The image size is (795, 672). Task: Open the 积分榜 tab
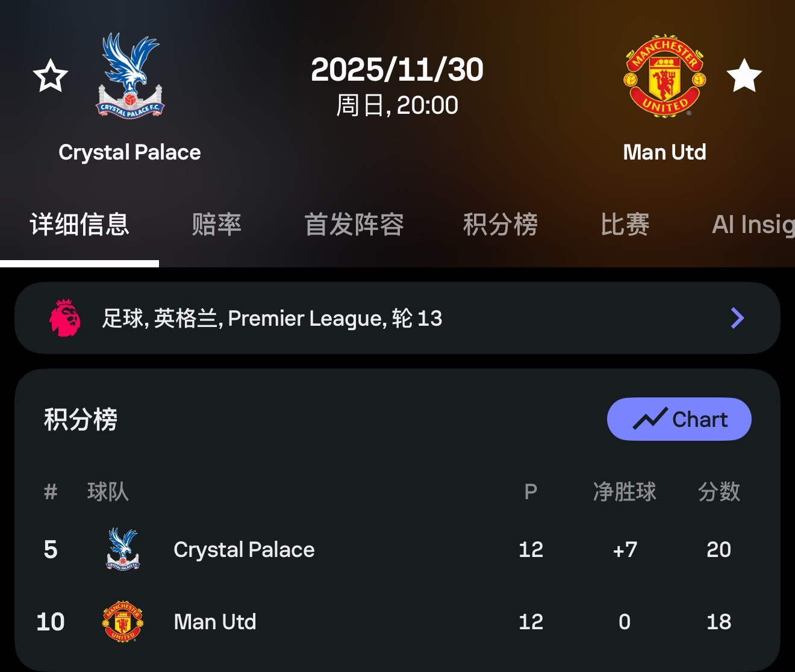(x=500, y=225)
